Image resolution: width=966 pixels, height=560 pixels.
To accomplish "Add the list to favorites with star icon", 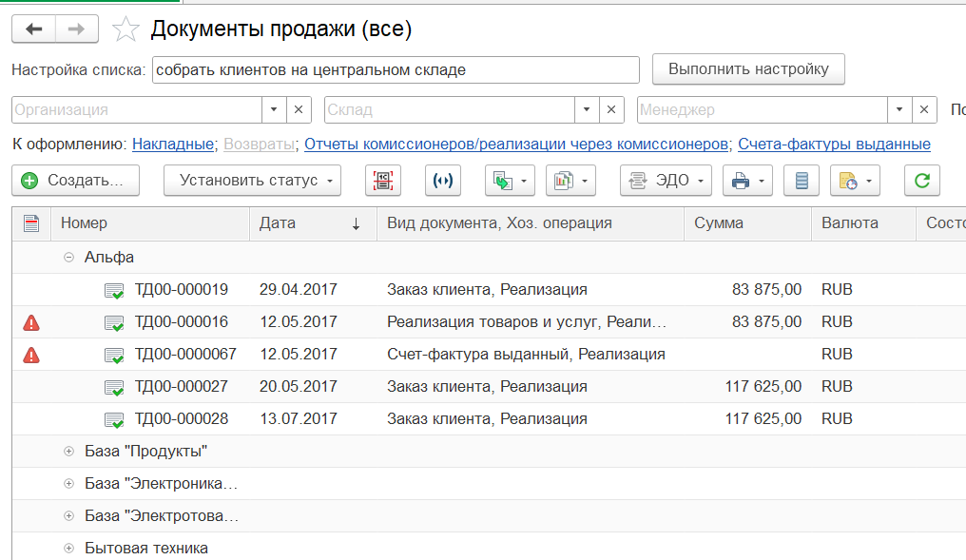I will tap(126, 30).
